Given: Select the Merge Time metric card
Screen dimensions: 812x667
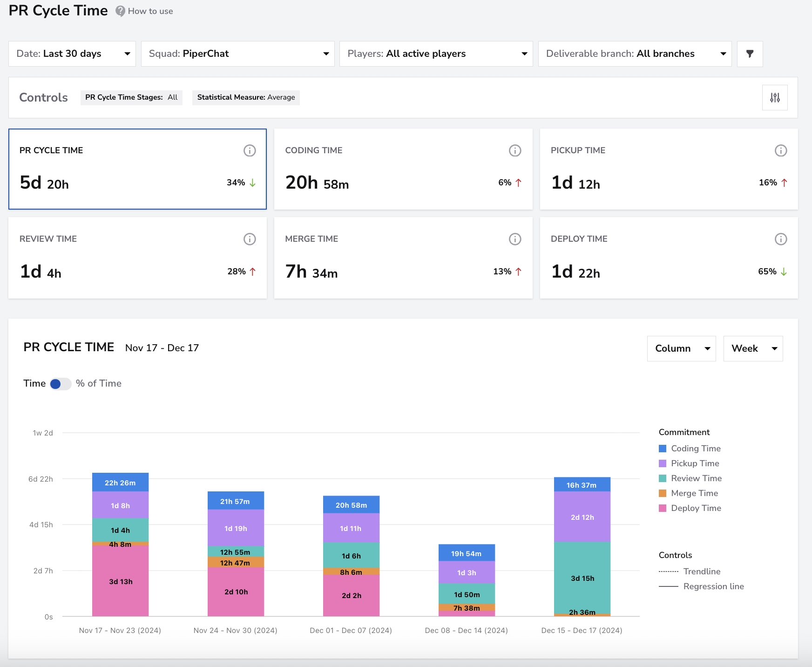Looking at the screenshot, I should click(403, 258).
